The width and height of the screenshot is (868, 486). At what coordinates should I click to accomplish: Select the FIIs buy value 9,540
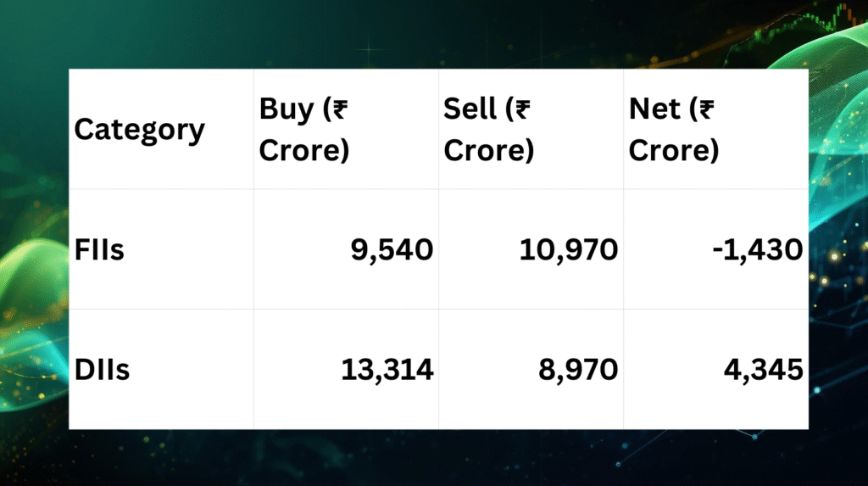[x=392, y=249]
